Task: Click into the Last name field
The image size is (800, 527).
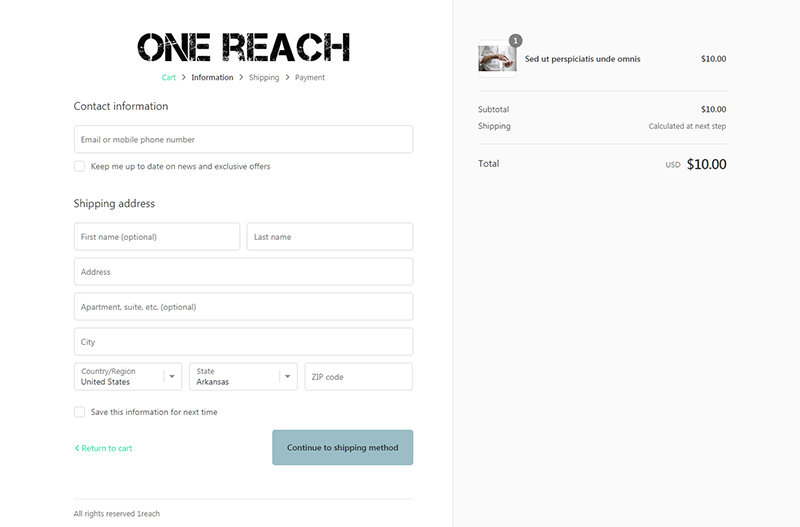Action: [x=329, y=237]
